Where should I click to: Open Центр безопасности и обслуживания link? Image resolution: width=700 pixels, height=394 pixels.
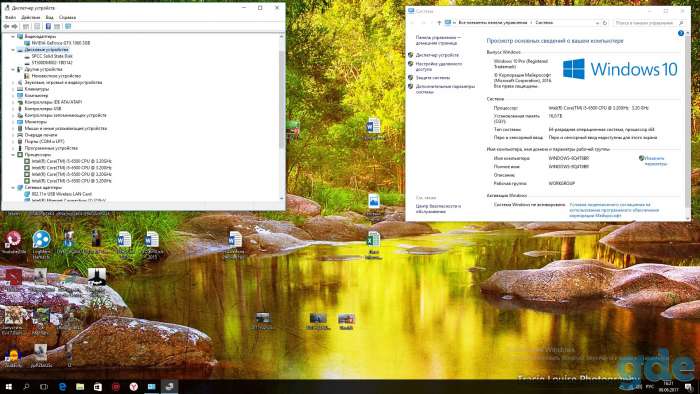pyautogui.click(x=438, y=209)
